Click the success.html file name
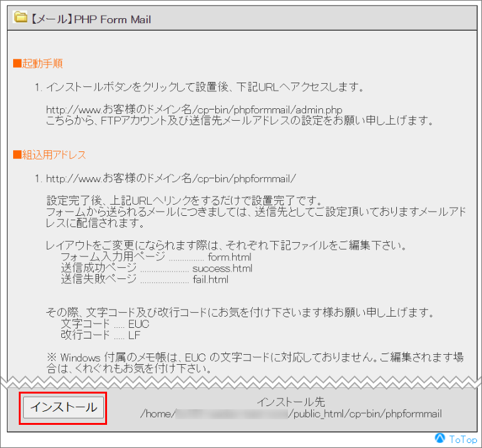Screen dimensions: 482x448 click(222, 268)
